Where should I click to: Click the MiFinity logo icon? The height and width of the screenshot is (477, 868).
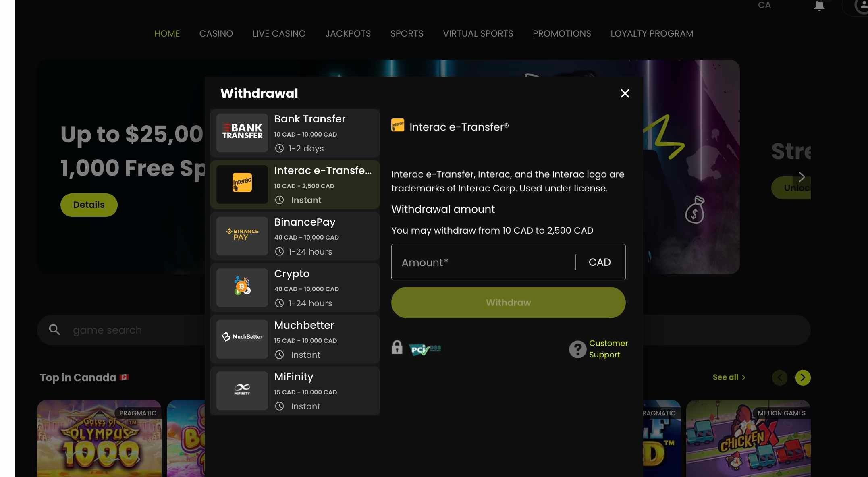[242, 390]
